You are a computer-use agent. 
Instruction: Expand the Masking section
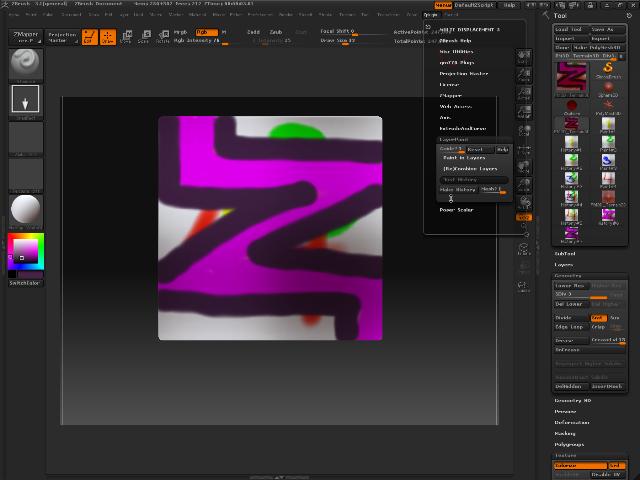[x=565, y=433]
